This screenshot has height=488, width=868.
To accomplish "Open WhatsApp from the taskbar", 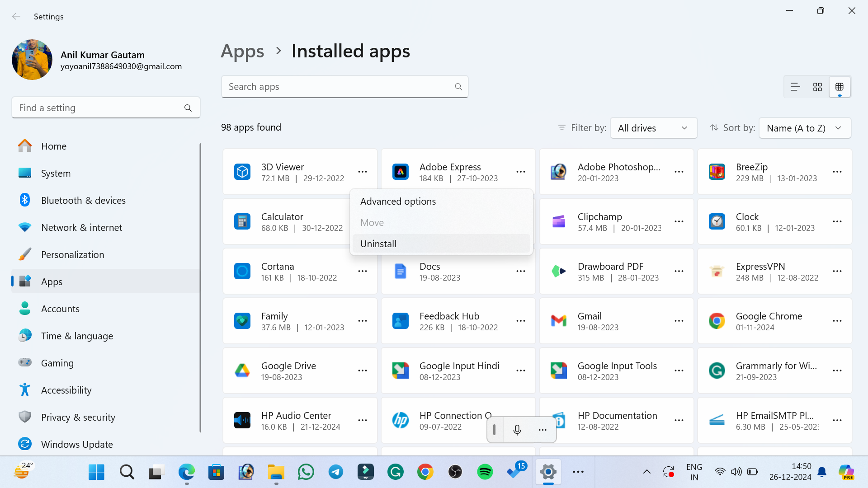I will (306, 472).
